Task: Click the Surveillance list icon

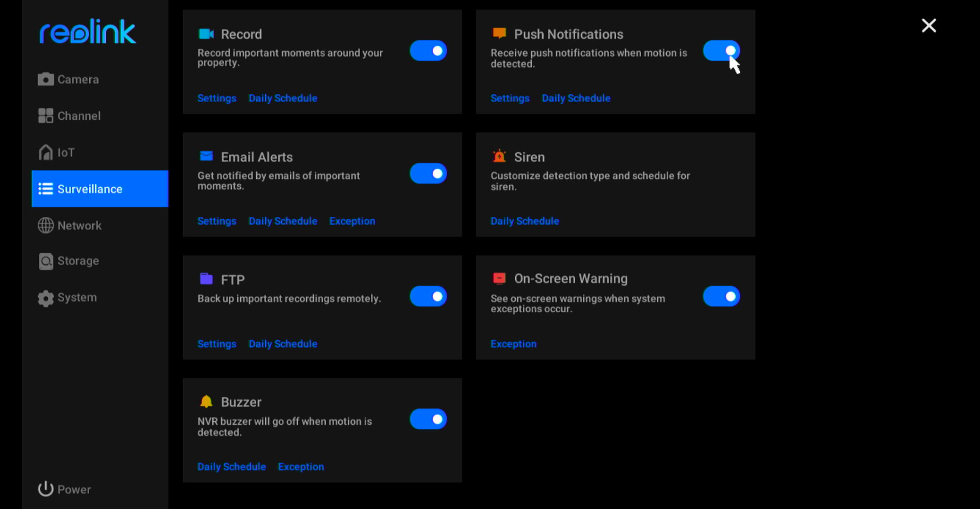Action: 46,189
